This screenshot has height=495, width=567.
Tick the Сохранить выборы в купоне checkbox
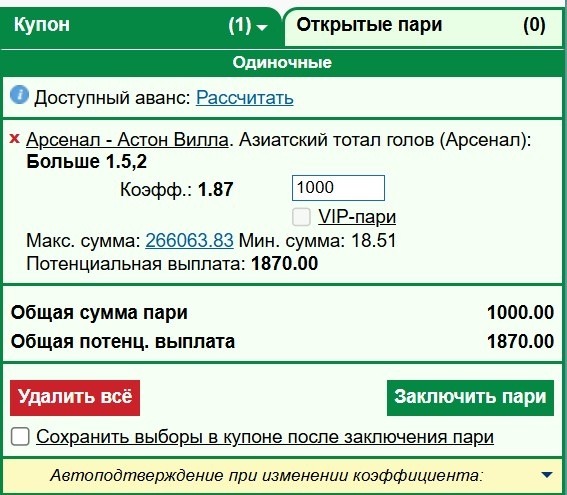[20, 437]
